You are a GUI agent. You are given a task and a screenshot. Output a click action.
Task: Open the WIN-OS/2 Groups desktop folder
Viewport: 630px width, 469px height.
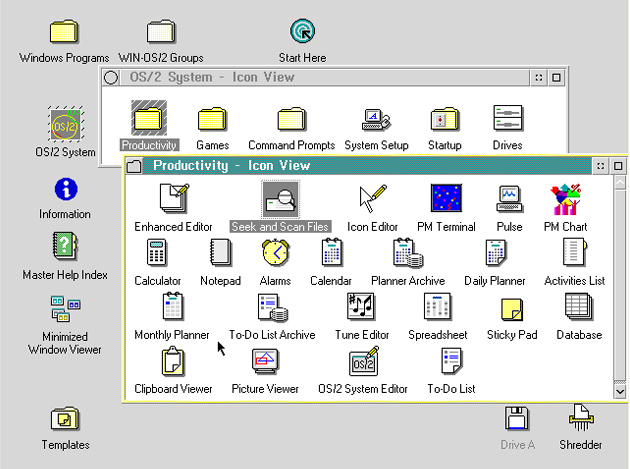click(x=161, y=31)
